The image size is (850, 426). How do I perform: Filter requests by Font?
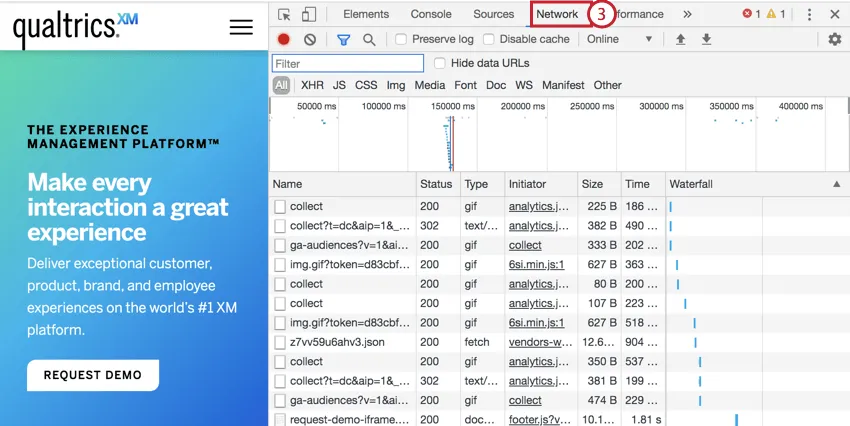[x=466, y=85]
